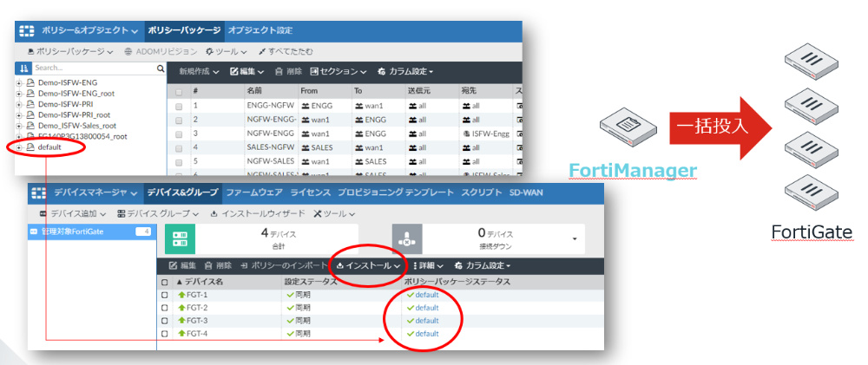Click the sync checkmark in FGT-2 row
Screen dimensions: 868x365
(x=290, y=308)
